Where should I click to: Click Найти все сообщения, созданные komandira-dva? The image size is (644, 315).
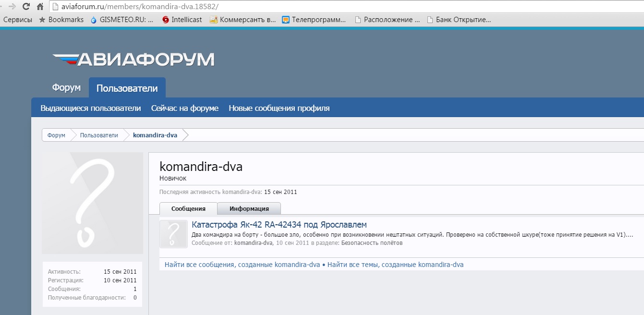pyautogui.click(x=243, y=265)
